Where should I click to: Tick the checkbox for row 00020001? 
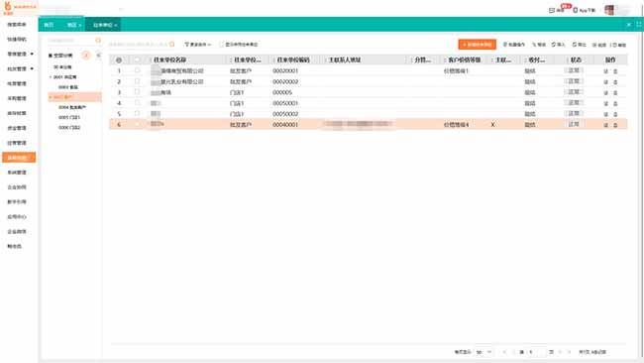pos(137,70)
